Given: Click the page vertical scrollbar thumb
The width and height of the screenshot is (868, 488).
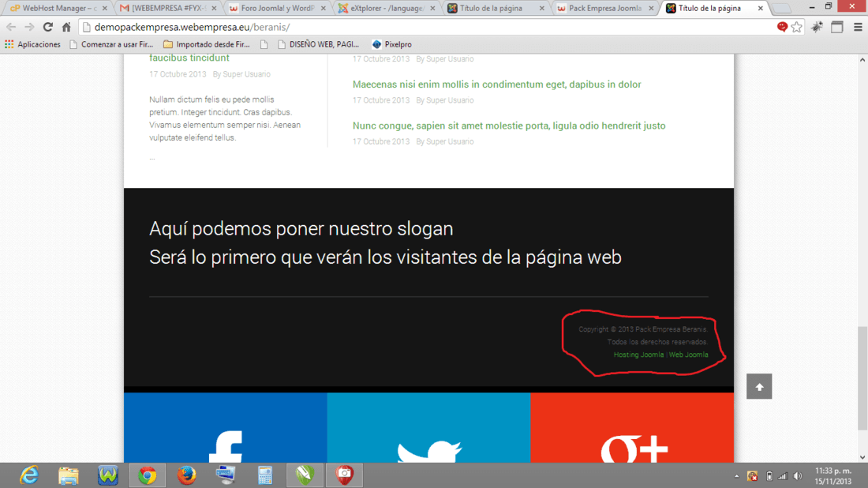Looking at the screenshot, I should click(x=862, y=377).
